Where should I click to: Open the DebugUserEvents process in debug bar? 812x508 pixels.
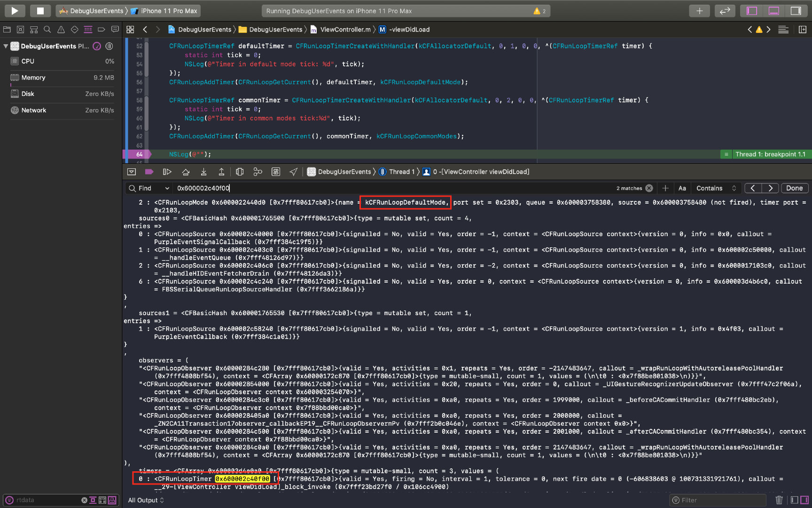[x=339, y=172]
